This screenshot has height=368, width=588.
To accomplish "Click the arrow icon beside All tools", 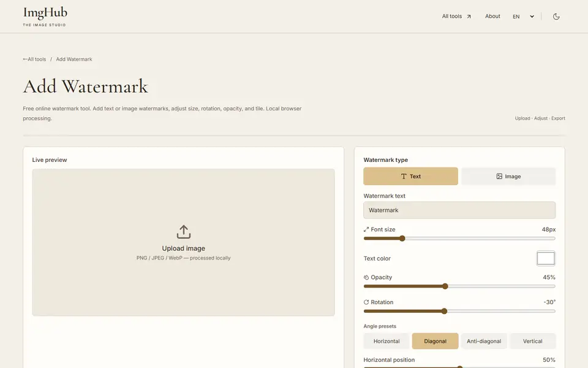I will (469, 17).
